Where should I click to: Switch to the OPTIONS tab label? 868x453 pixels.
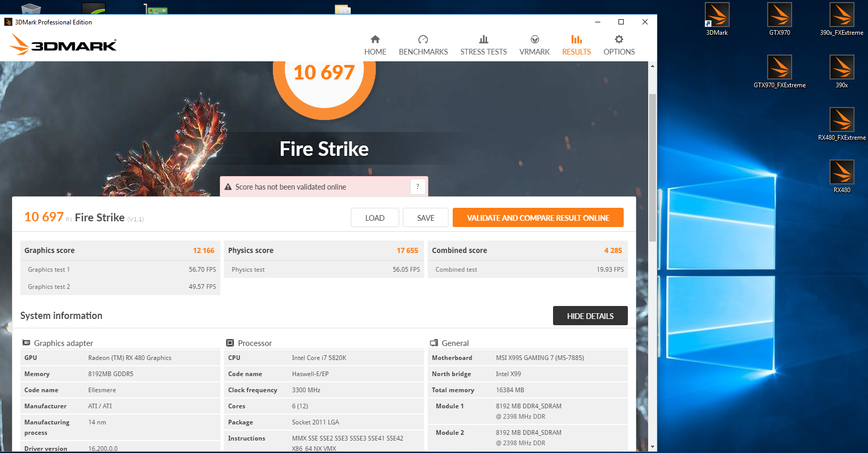tap(619, 52)
